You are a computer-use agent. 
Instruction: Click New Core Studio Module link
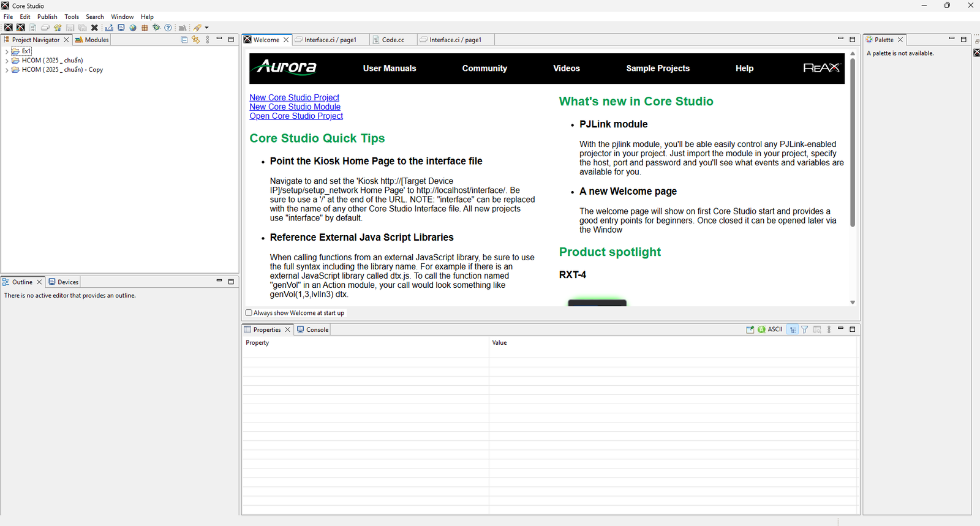pos(295,107)
